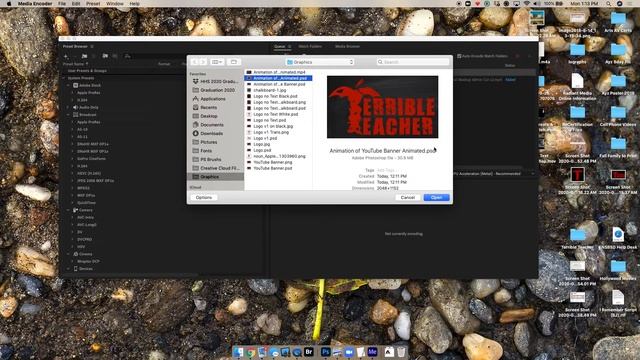Select Pictures in the dialog sidebar
This screenshot has height=360, width=640.
[x=209, y=142]
